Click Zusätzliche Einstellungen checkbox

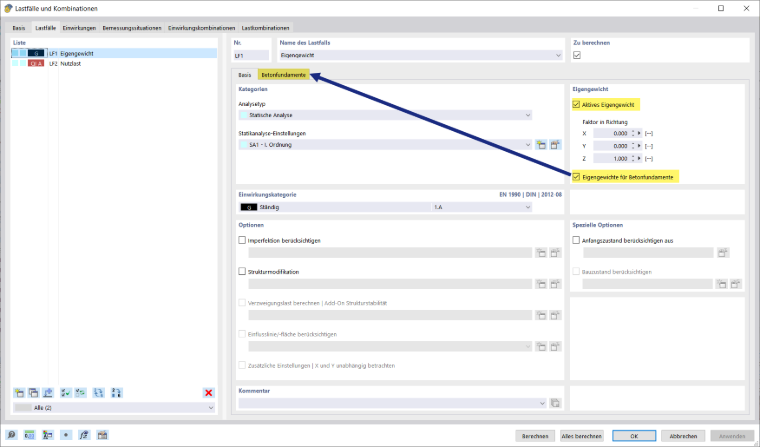[242, 365]
